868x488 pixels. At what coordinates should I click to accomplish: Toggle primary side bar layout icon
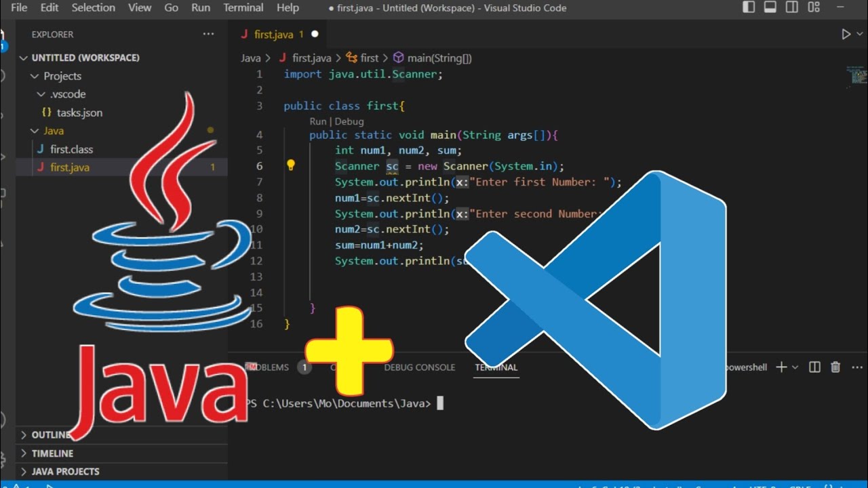coord(749,7)
